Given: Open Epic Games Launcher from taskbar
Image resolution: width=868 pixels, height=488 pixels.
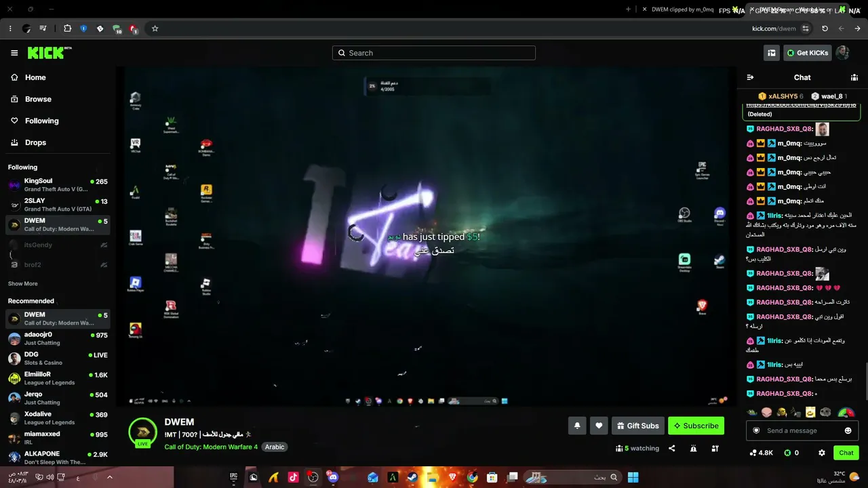Looking at the screenshot, I should click(x=233, y=477).
